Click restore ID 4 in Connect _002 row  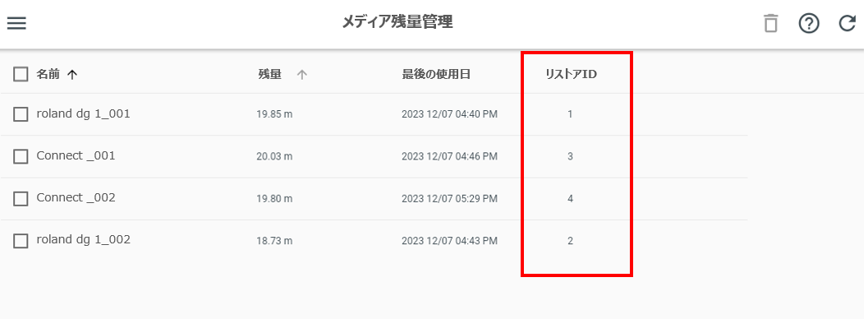pos(570,198)
